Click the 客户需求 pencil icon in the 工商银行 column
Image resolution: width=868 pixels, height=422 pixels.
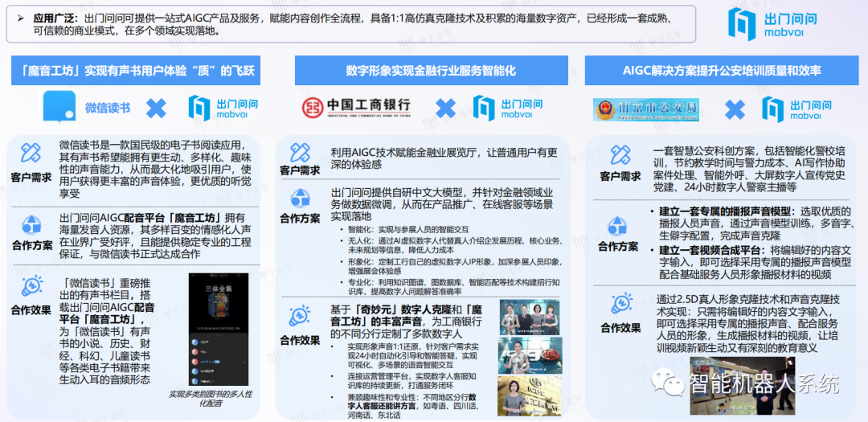click(300, 152)
